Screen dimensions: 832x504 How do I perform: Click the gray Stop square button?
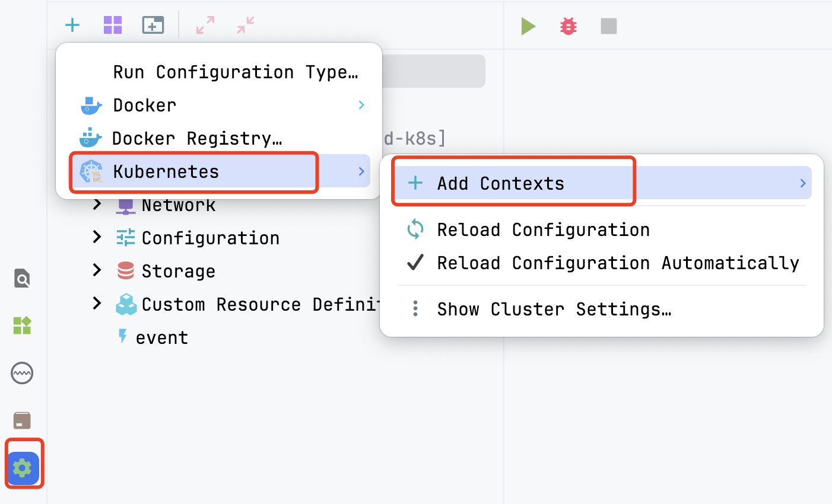click(609, 26)
